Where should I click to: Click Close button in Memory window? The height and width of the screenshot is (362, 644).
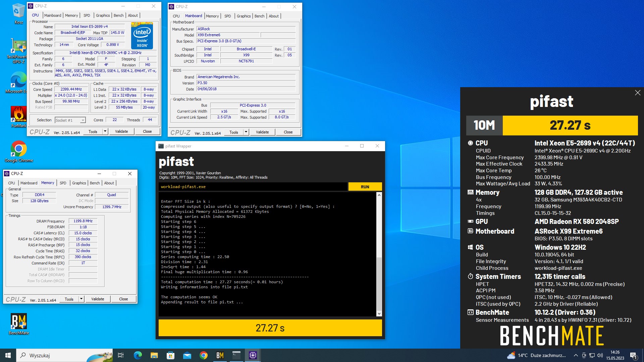click(123, 299)
